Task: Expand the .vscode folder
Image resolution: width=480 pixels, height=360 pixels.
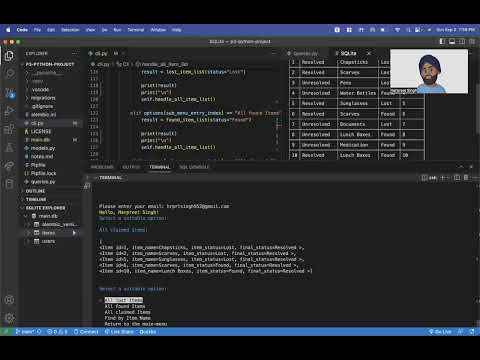Action: pyautogui.click(x=40, y=89)
